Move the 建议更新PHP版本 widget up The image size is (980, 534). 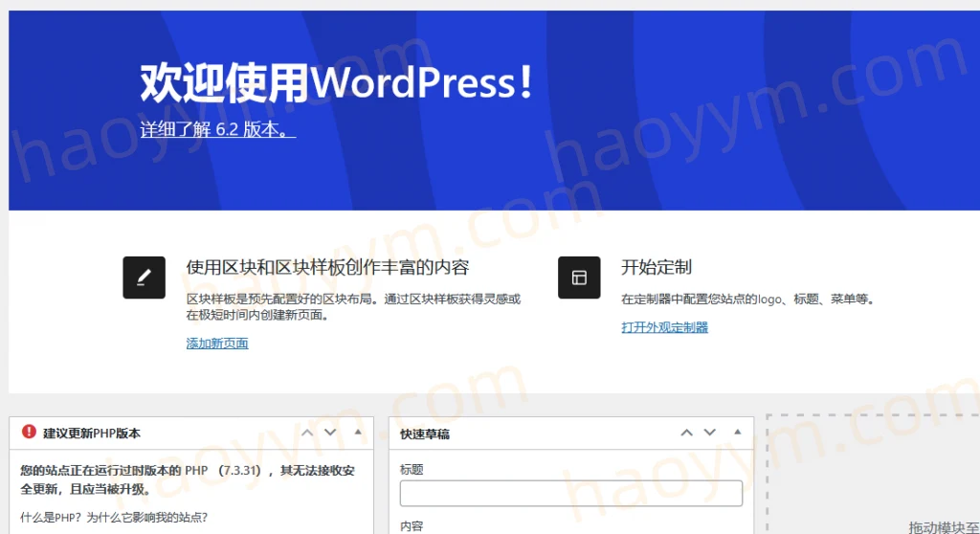(x=307, y=433)
